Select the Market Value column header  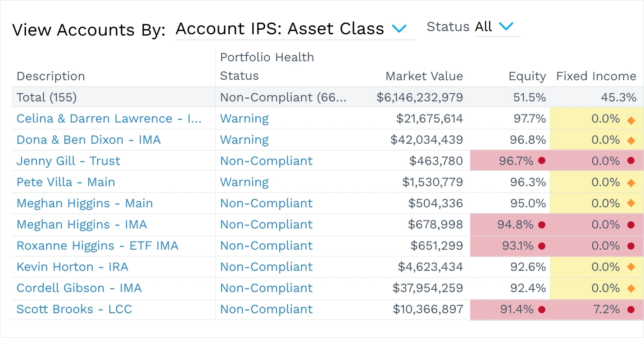pos(424,76)
